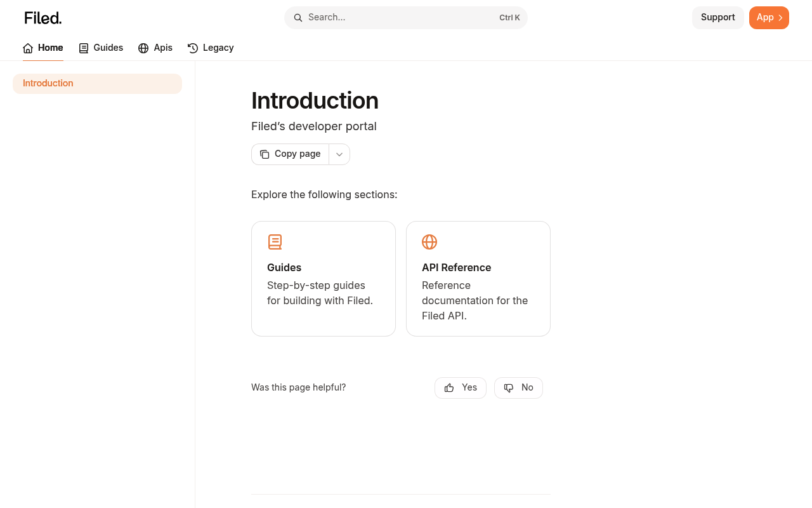
Task: Click the copy icon in Copy page
Action: [265, 154]
